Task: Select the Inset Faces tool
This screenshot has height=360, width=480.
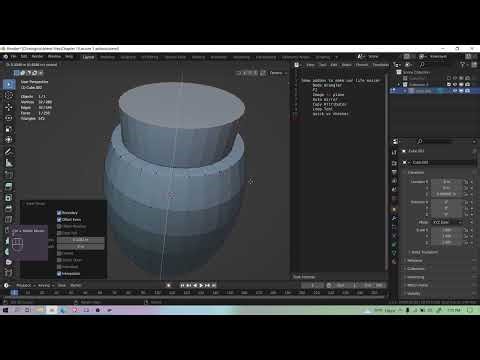Action: (9, 197)
